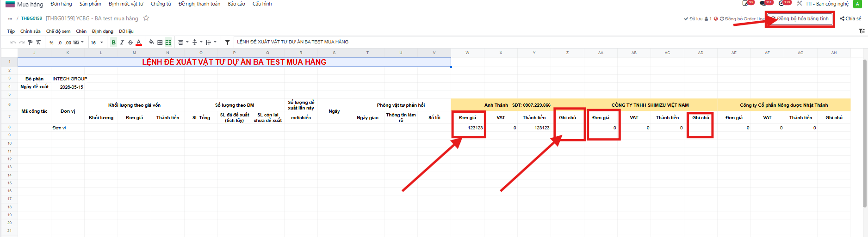Toggle italic formatting
868x237 pixels.
point(122,43)
